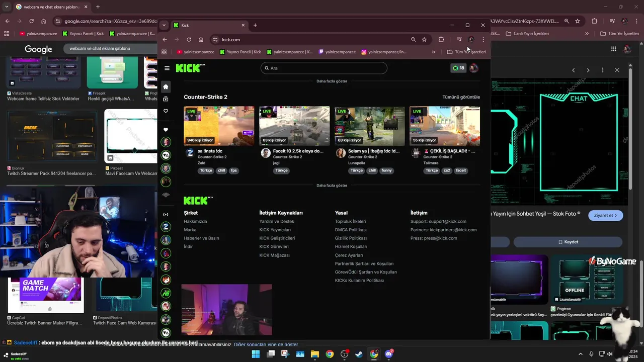Open DMCA Politikası footer link
The image size is (644, 362).
pyautogui.click(x=351, y=230)
